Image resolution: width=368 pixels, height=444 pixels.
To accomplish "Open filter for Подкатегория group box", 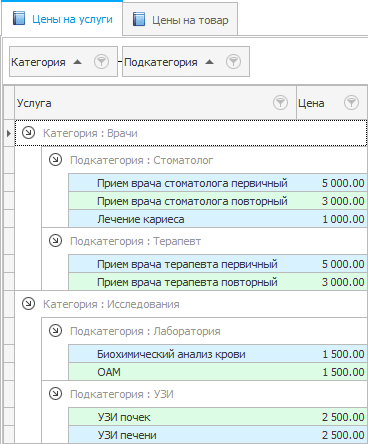I will coord(233,62).
